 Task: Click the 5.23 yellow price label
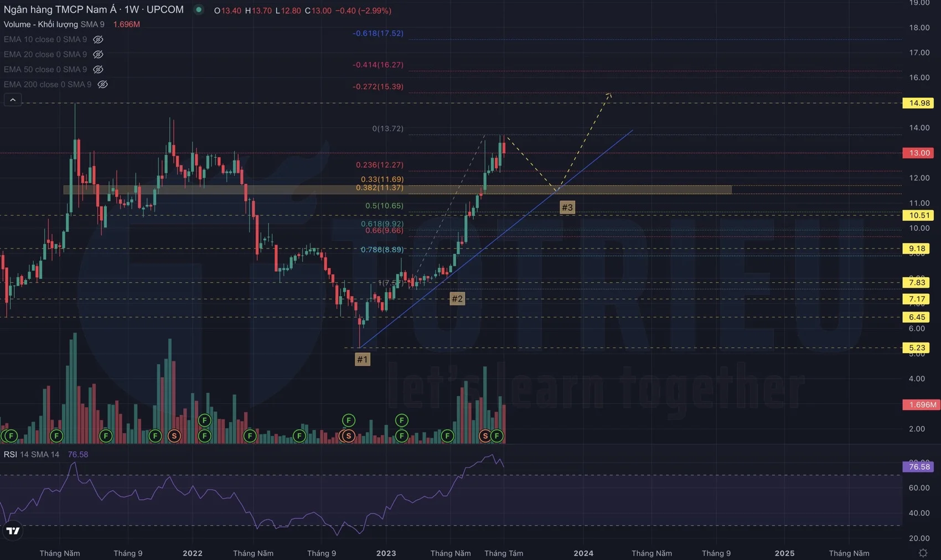(x=917, y=348)
